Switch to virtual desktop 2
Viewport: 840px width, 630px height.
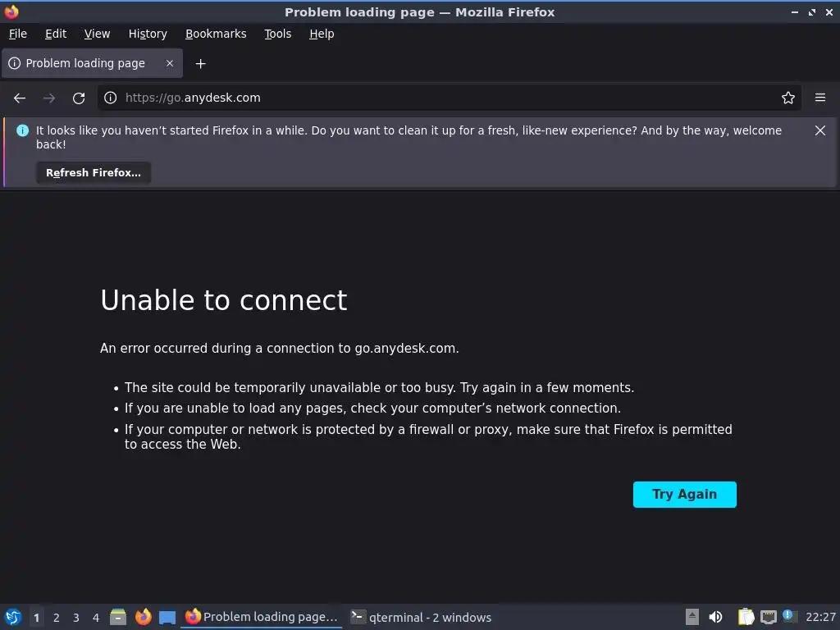[57, 618]
